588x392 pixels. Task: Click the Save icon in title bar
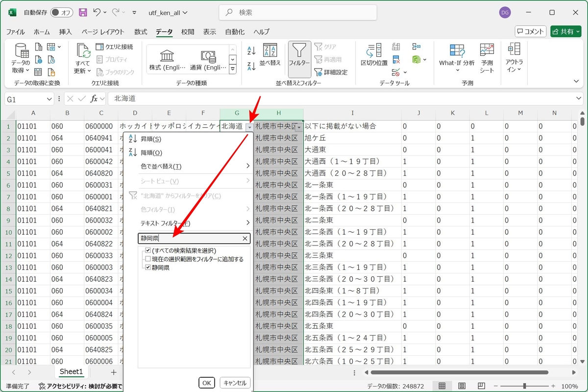pyautogui.click(x=83, y=12)
